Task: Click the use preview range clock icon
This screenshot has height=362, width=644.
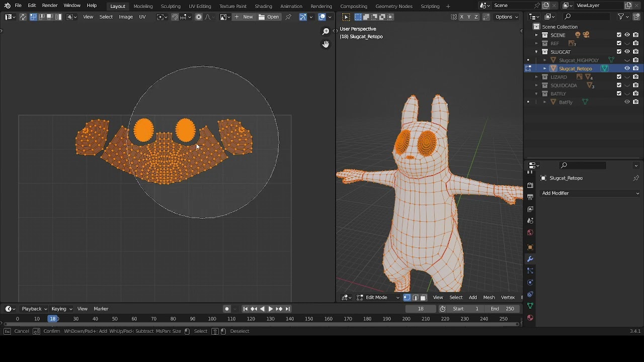Action: click(443, 309)
